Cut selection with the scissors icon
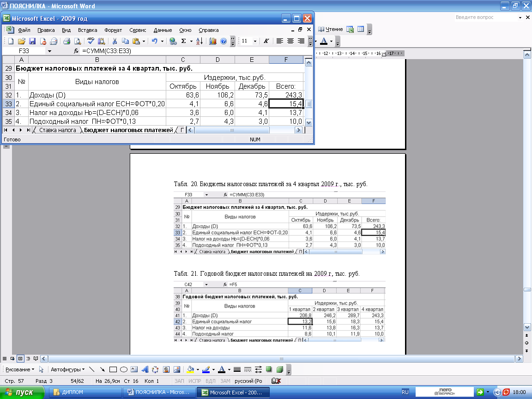Image resolution: width=532 pixels, height=399 pixels. click(x=115, y=41)
